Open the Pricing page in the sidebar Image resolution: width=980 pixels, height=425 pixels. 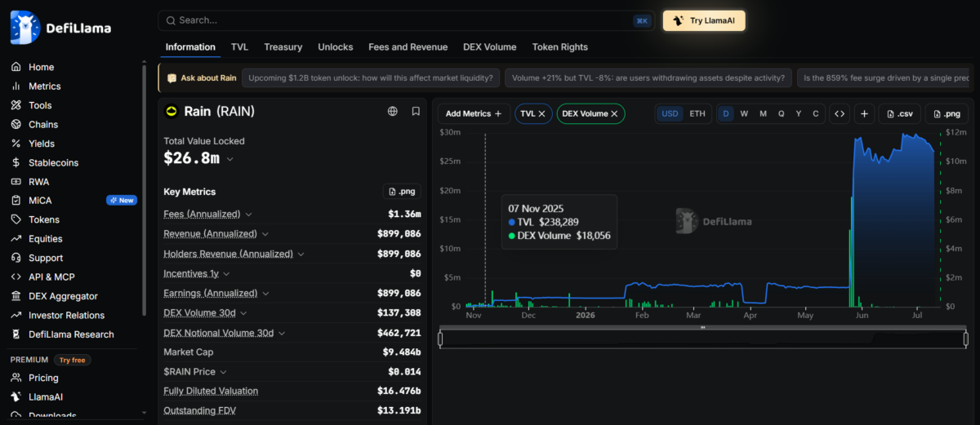coord(43,378)
